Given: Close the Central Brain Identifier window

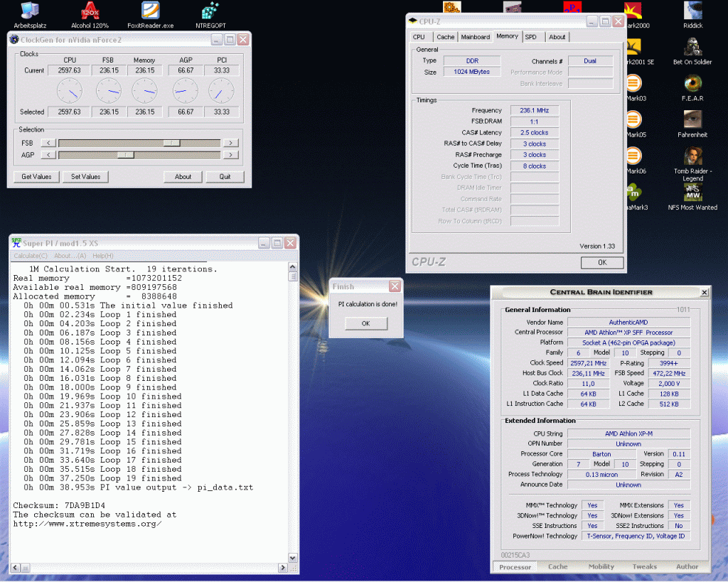Looking at the screenshot, I should (x=705, y=292).
